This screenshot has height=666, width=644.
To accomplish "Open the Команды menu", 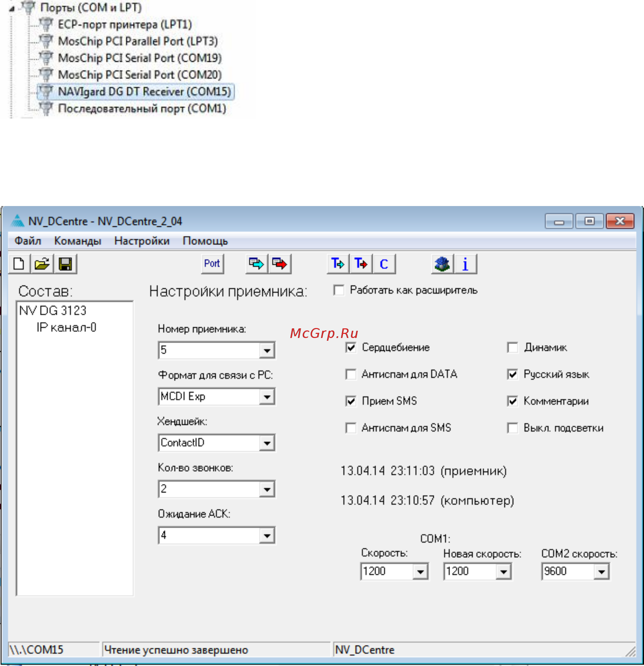I will [x=77, y=241].
